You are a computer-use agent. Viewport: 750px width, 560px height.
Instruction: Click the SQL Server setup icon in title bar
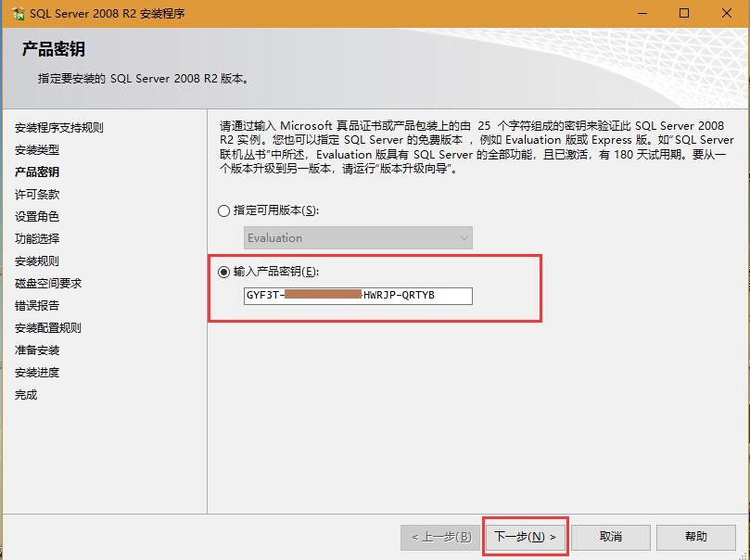click(17, 14)
